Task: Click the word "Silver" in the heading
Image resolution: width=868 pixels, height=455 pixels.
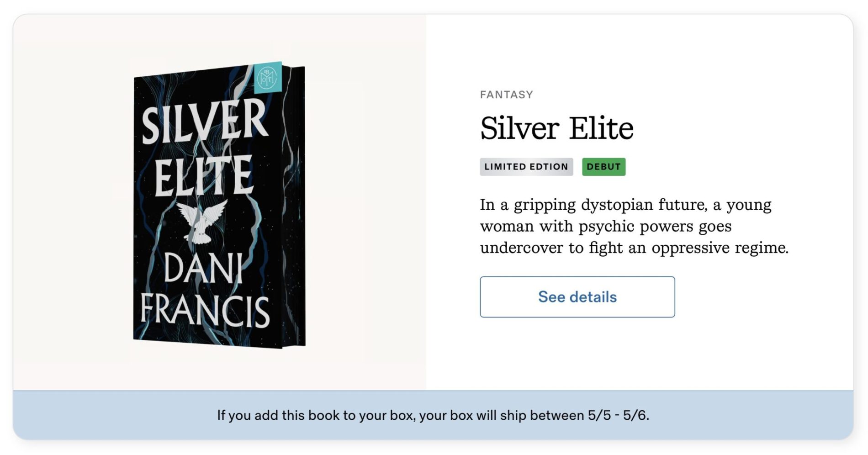Action: (519, 128)
